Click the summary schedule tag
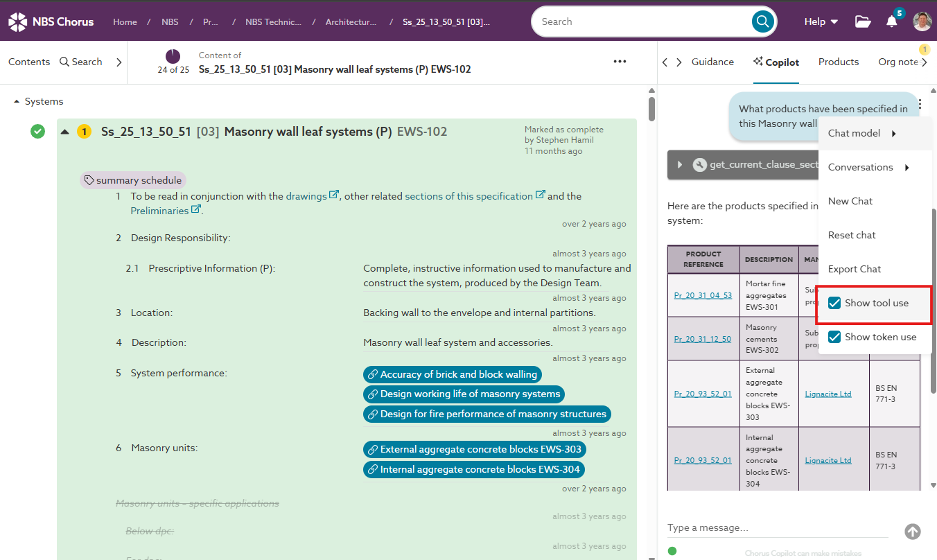The image size is (937, 560). click(133, 180)
